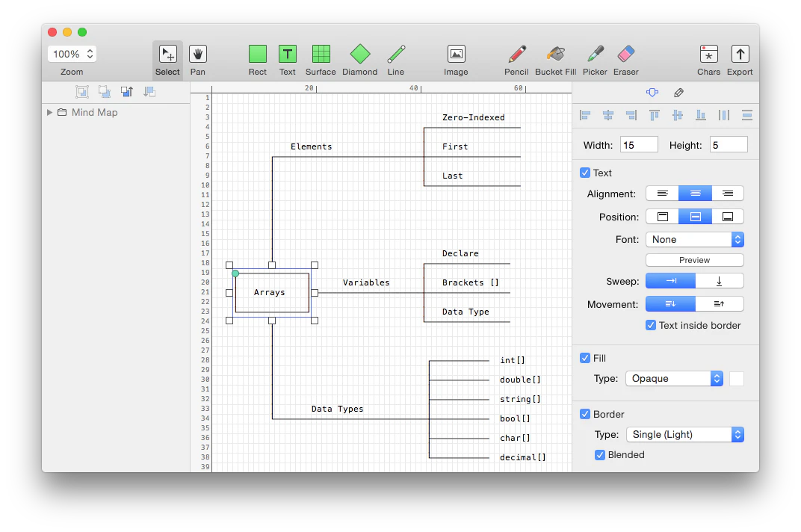Viewport: 801px width, 532px height.
Task: Select the Pan hand tool
Action: tap(197, 55)
